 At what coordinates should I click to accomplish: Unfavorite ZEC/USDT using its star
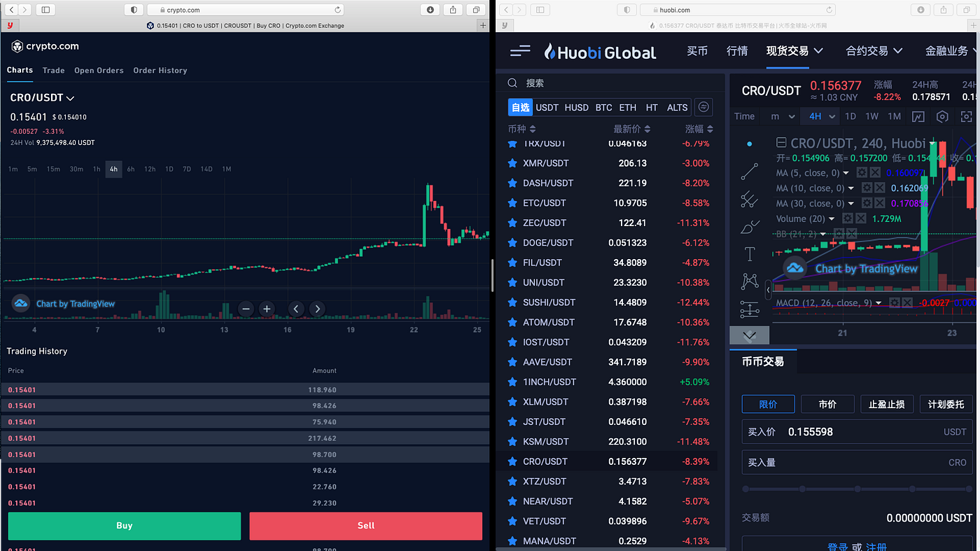pyautogui.click(x=512, y=223)
